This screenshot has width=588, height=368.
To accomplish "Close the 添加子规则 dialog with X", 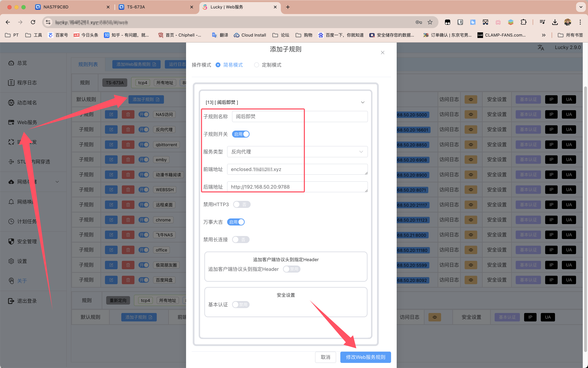I will pyautogui.click(x=383, y=53).
